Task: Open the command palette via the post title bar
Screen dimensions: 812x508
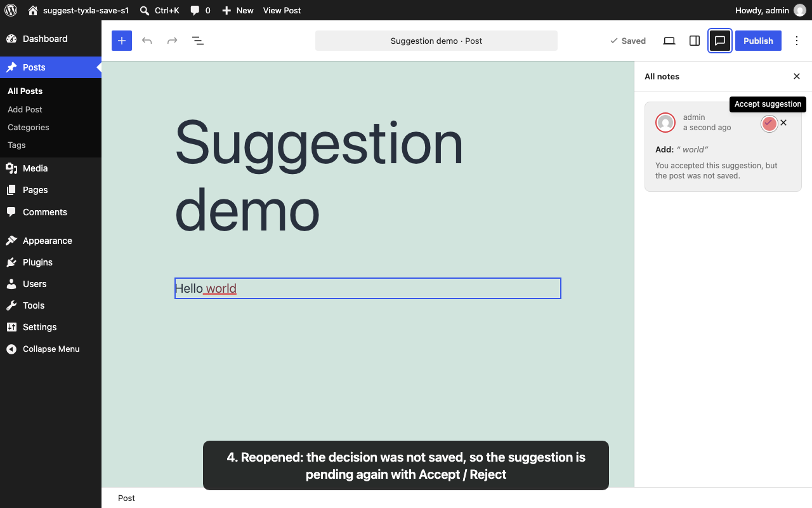Action: [436, 41]
